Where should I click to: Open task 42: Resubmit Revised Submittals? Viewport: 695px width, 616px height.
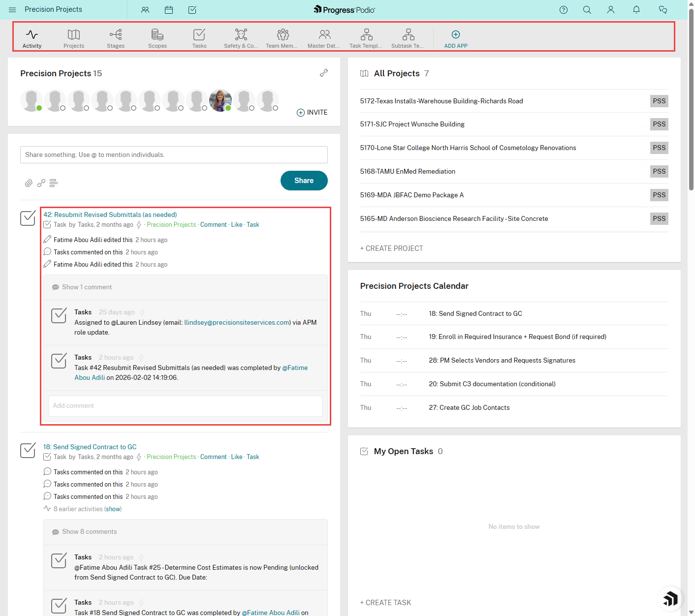click(110, 215)
